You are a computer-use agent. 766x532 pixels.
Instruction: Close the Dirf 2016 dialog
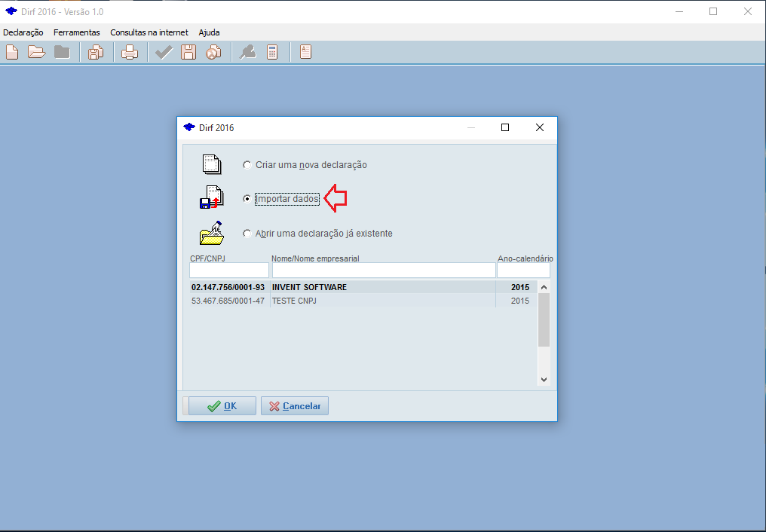pos(540,127)
